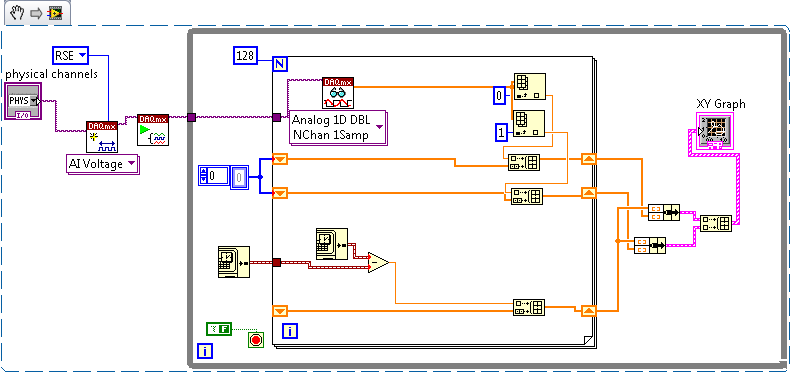Click the 128 loop count constant
The height and width of the screenshot is (373, 791).
pos(246,55)
